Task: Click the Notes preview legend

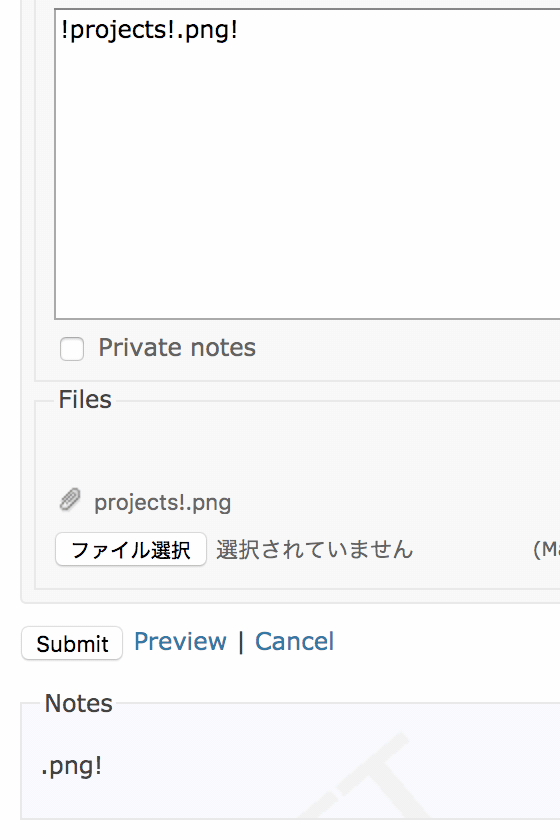Action: [78, 703]
